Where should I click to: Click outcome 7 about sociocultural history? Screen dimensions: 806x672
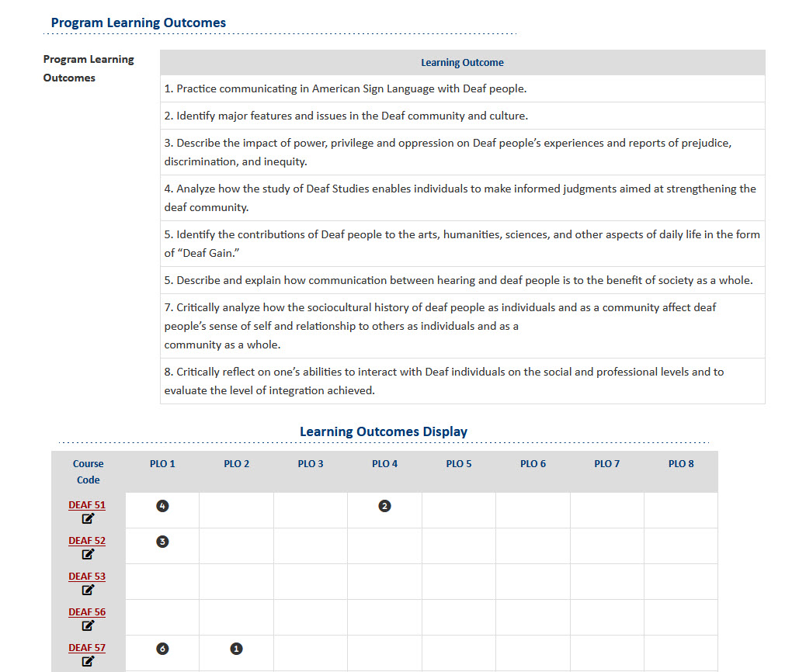462,326
